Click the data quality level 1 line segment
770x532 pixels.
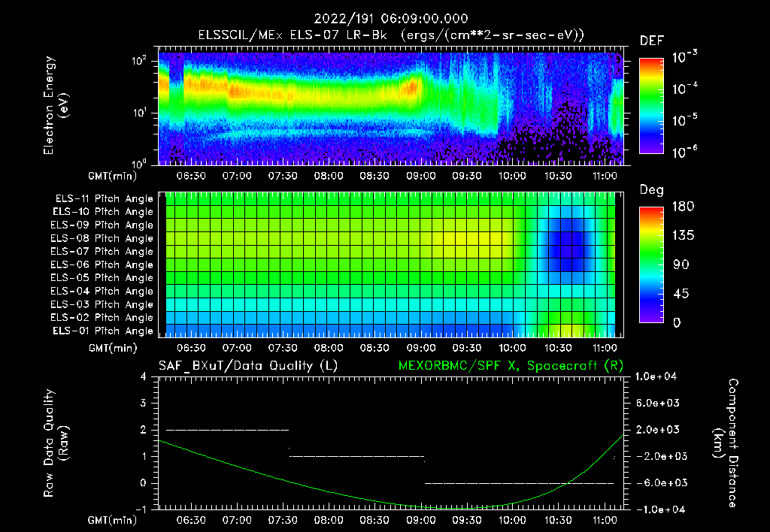point(357,456)
